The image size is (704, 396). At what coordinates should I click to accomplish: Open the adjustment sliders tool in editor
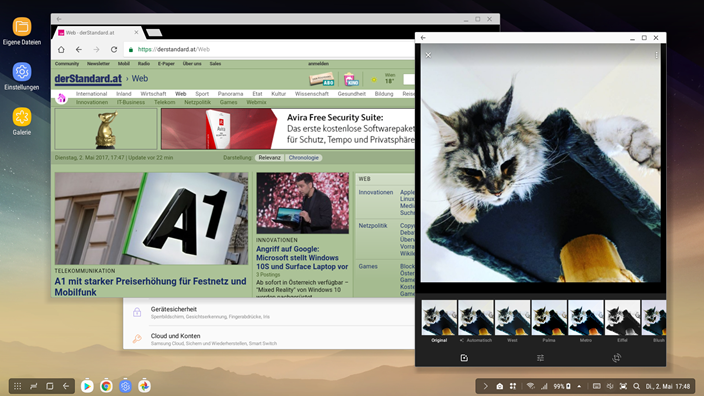[541, 358]
